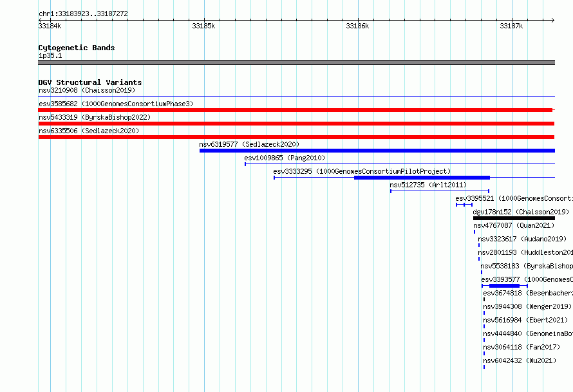Click the 33187k ruler mark

tap(511, 26)
